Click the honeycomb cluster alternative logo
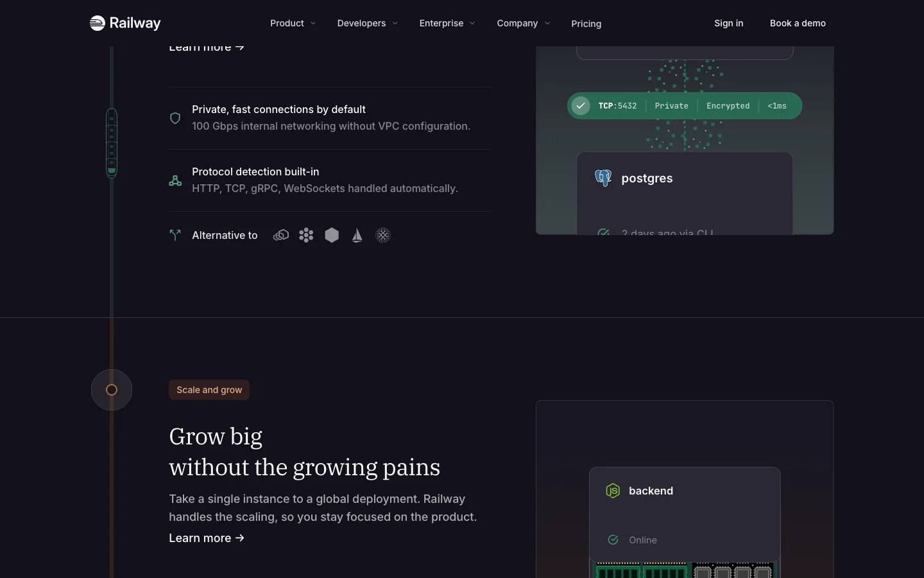The width and height of the screenshot is (924, 578). 306,235
